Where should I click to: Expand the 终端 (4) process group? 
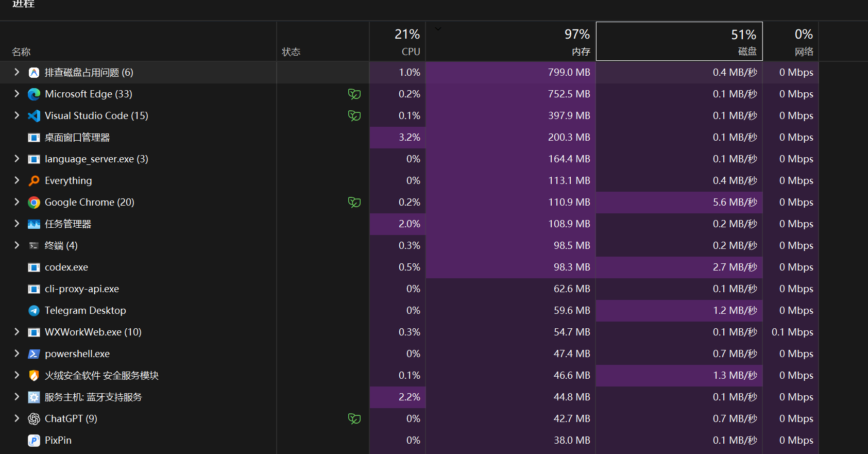pos(16,245)
